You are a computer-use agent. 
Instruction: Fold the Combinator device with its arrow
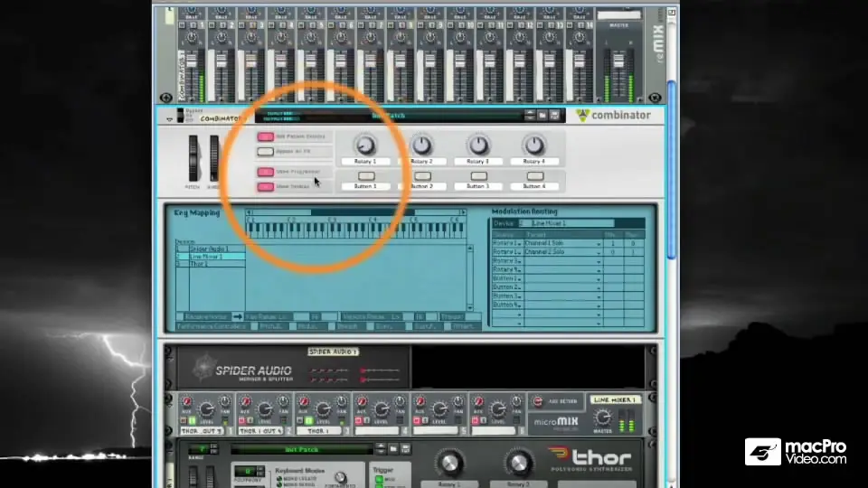point(169,119)
